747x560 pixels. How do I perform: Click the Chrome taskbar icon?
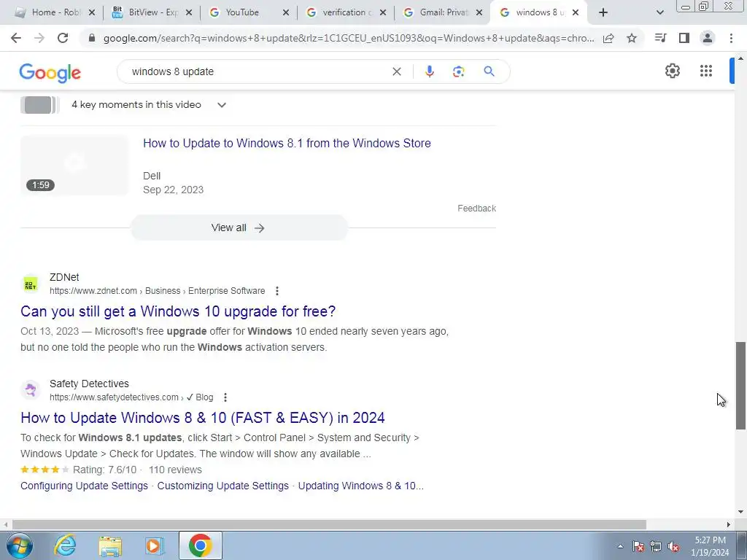(x=201, y=545)
